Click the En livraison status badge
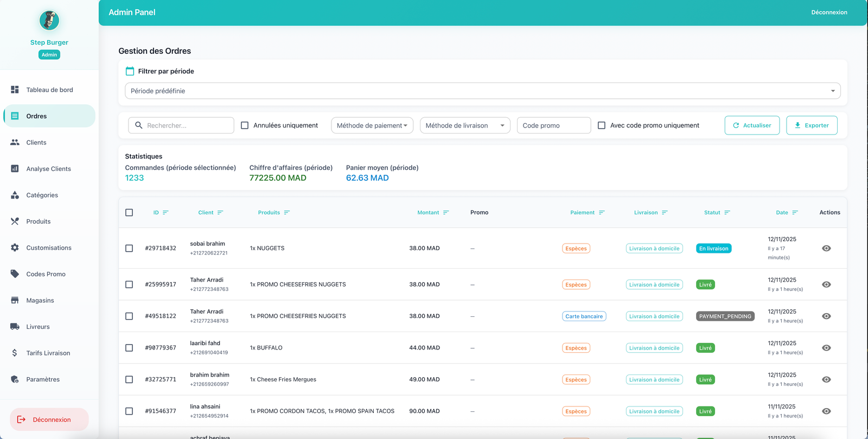 [x=714, y=249]
